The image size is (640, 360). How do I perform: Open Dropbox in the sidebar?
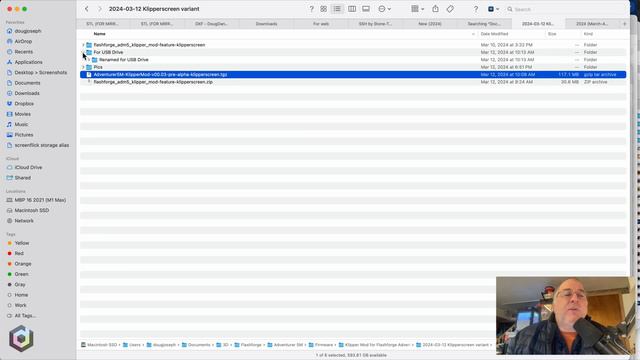[x=24, y=104]
